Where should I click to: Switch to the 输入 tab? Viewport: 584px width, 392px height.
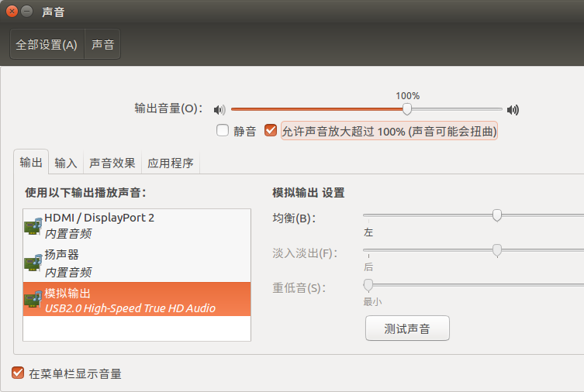[x=66, y=163]
